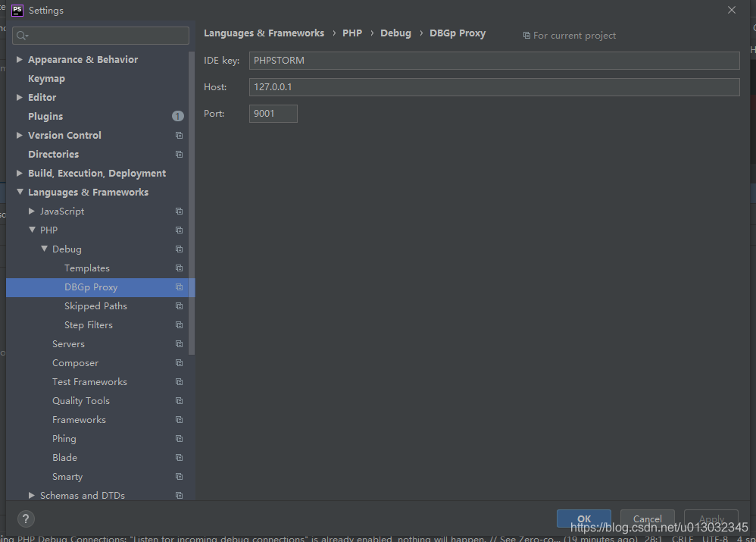Click UTF-8 encoding in IDE status bar

(714, 538)
